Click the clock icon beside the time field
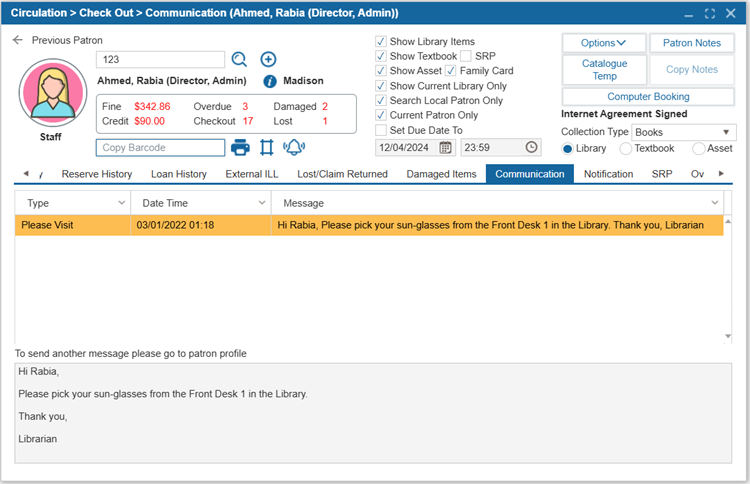This screenshot has width=750, height=484. pos(531,147)
